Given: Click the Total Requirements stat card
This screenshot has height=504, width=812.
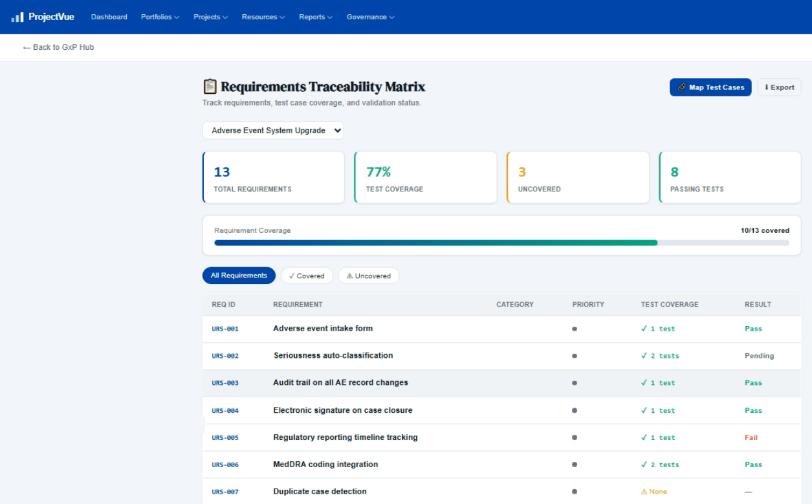Looking at the screenshot, I should (x=274, y=177).
